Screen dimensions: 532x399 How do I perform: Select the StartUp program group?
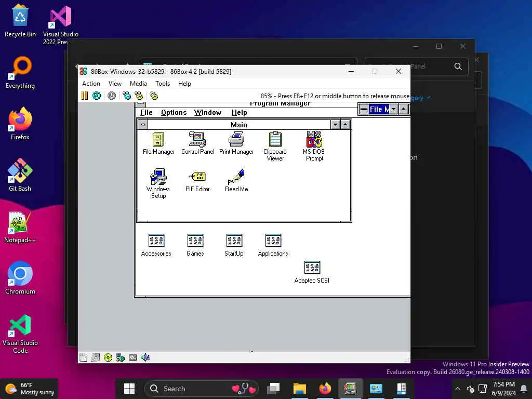click(234, 245)
